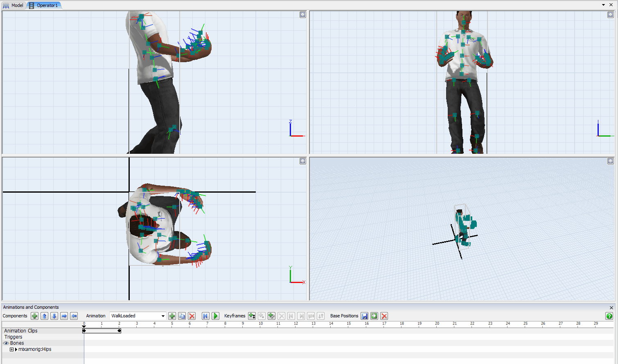The width and height of the screenshot is (618, 364).
Task: Maximize the top-left side viewport
Action: pos(303,15)
